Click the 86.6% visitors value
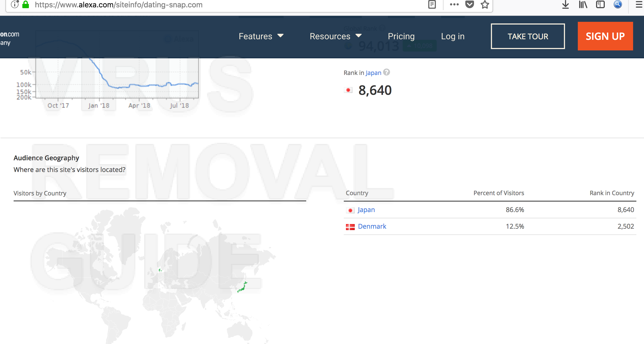This screenshot has width=644, height=344. click(515, 210)
